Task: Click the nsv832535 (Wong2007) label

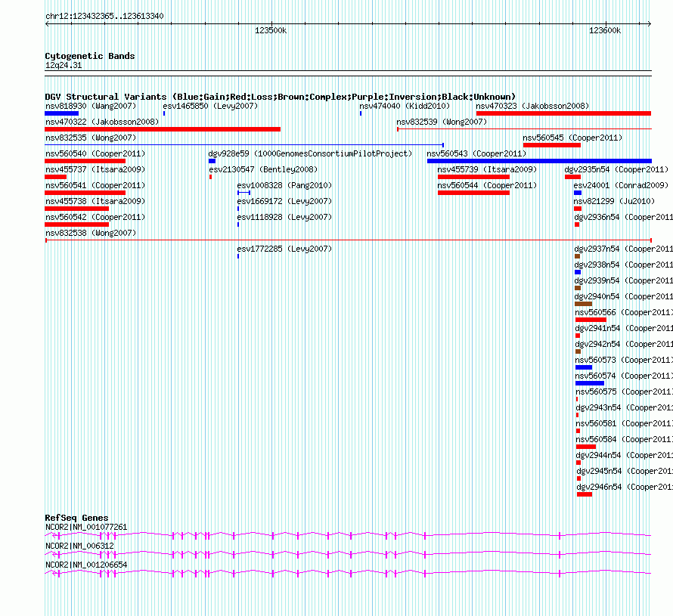Action: tap(91, 138)
